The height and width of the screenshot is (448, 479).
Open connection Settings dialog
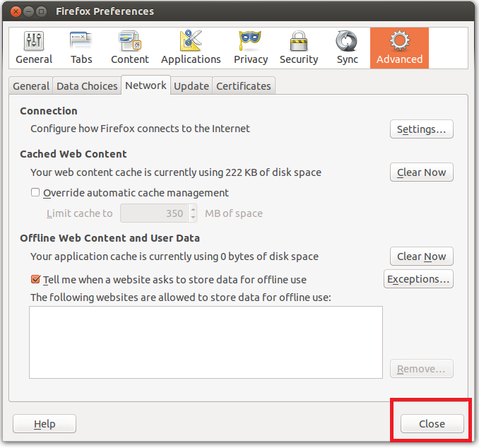coord(421,129)
